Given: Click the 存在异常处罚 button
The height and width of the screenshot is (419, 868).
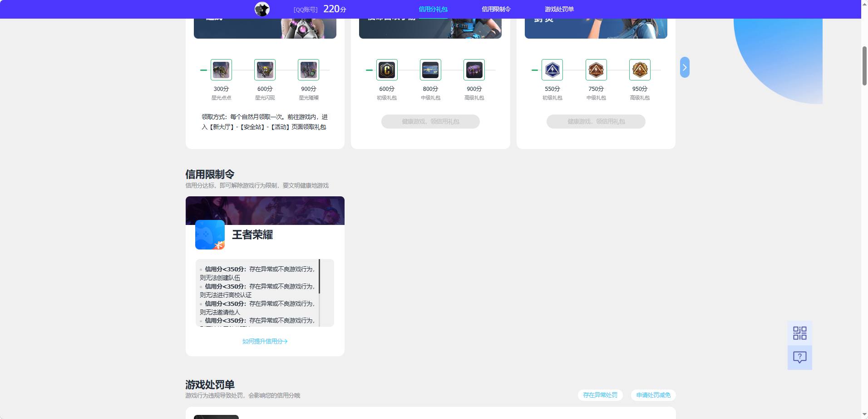Looking at the screenshot, I should (600, 395).
